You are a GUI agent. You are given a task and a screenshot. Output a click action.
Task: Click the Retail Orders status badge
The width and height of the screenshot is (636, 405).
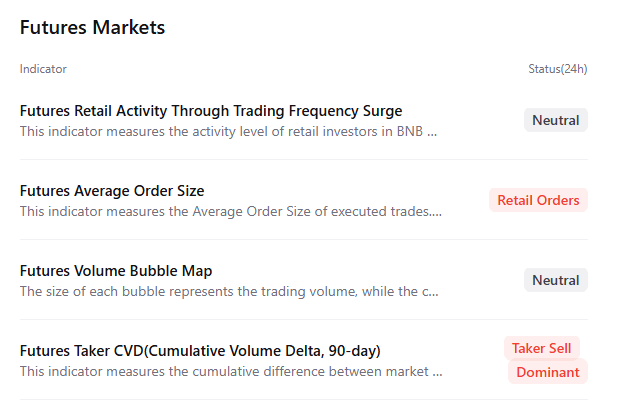538,200
